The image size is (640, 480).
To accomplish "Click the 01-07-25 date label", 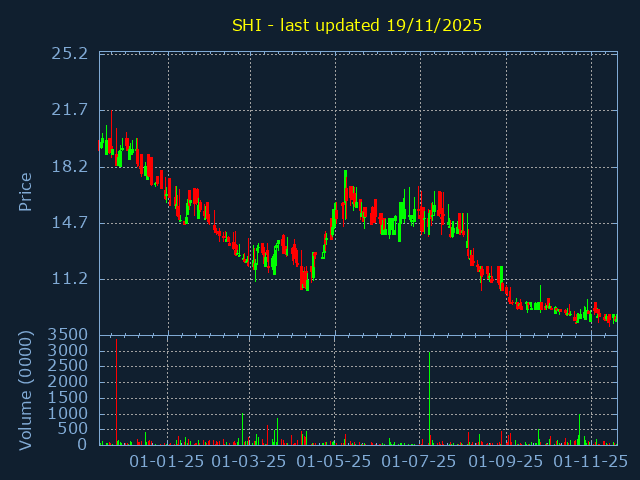I will coord(420,462).
